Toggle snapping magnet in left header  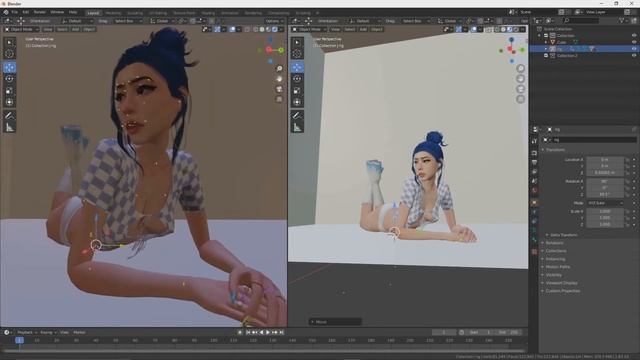point(193,21)
